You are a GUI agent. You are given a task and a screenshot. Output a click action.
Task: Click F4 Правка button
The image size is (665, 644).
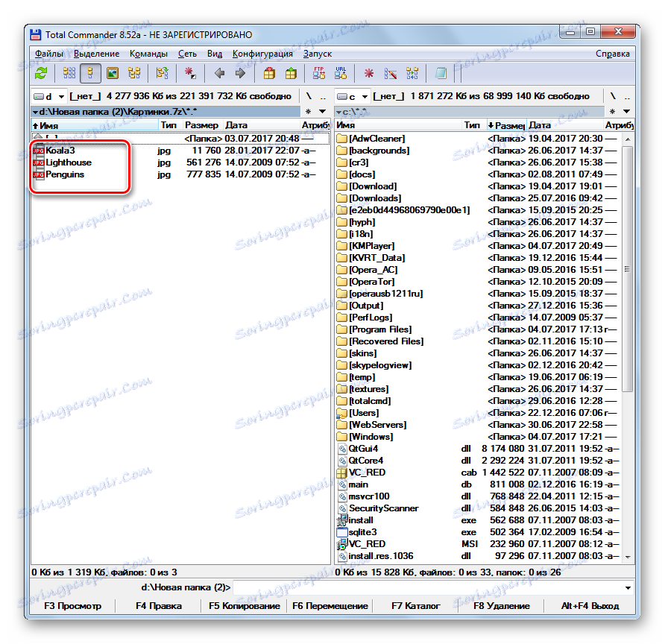coord(159,606)
